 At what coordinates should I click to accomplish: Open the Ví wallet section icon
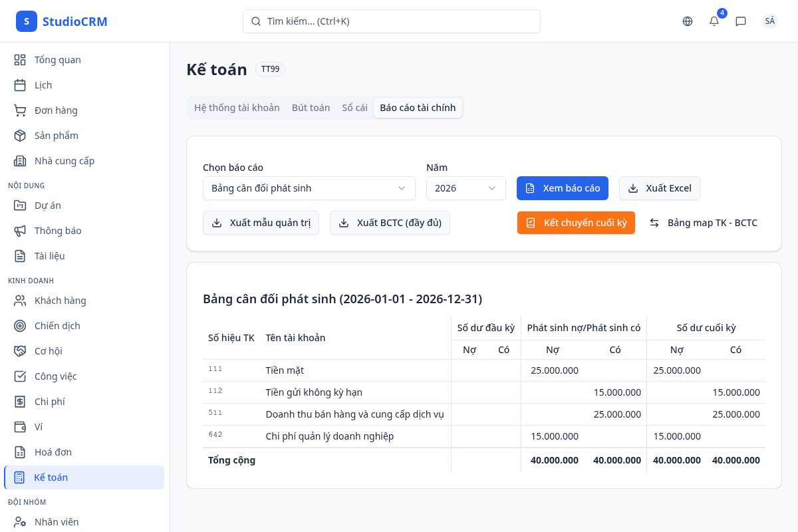(19, 426)
